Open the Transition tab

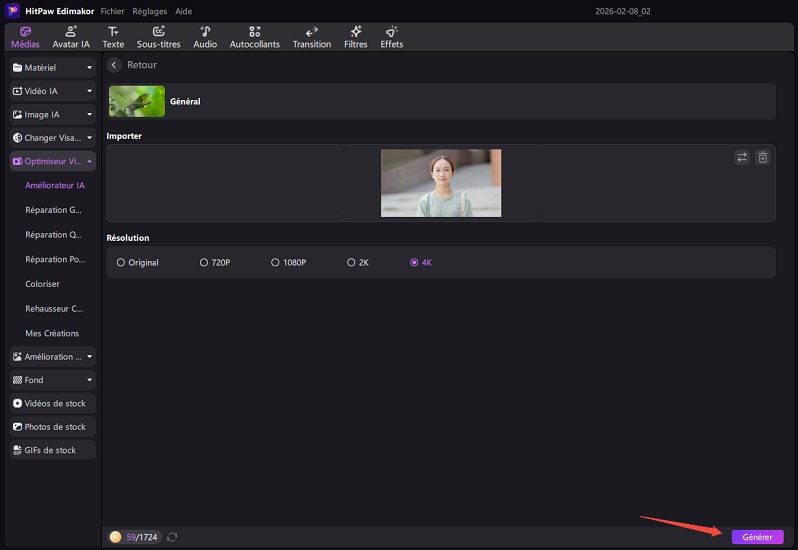311,37
